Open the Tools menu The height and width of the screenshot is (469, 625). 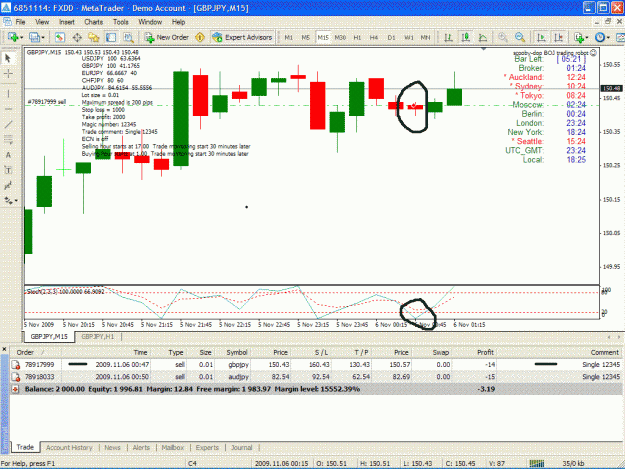point(121,22)
